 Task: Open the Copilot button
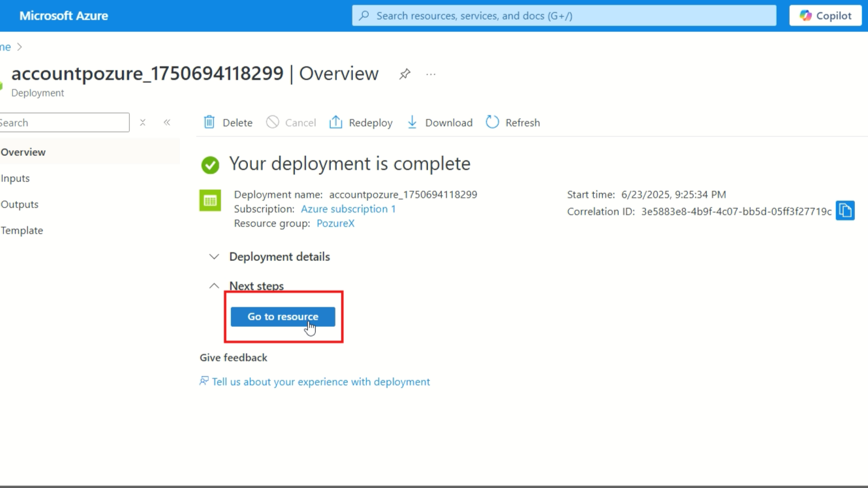(x=826, y=16)
